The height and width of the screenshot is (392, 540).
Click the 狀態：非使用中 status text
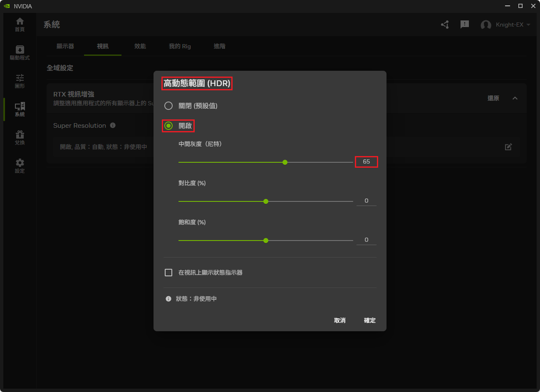[x=197, y=299]
